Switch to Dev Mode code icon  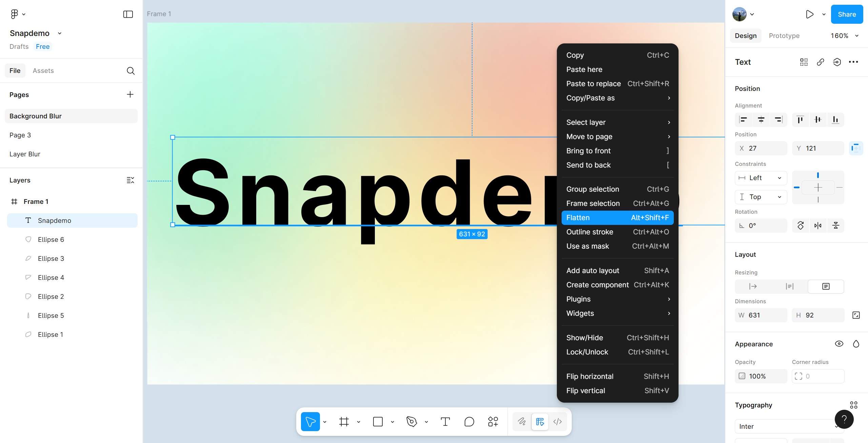[558, 422]
